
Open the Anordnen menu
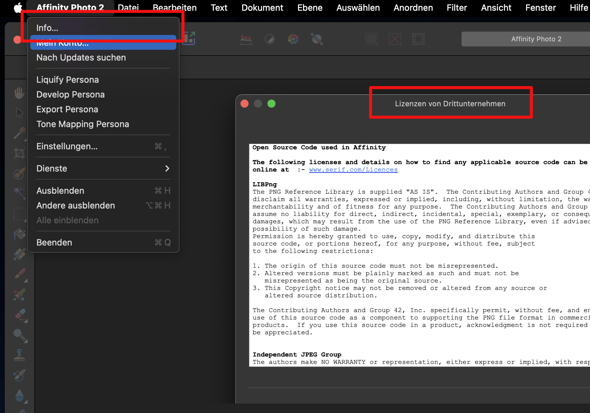click(x=413, y=8)
